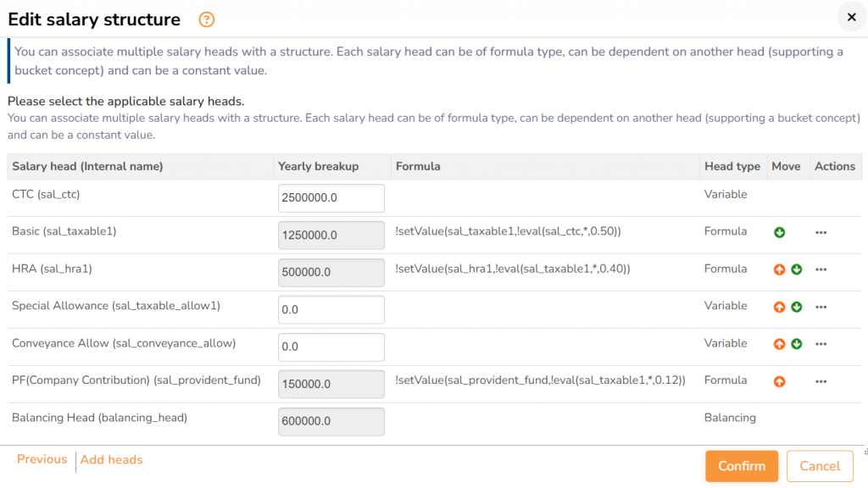Move Basic salary head down
The height and width of the screenshot is (488, 868).
(779, 232)
